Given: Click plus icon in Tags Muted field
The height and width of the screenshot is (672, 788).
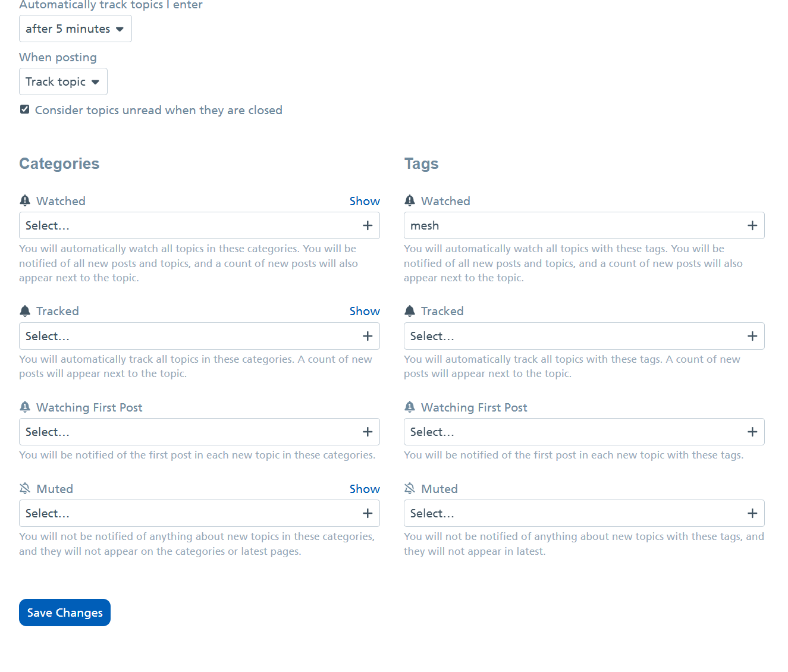Looking at the screenshot, I should click(x=752, y=513).
